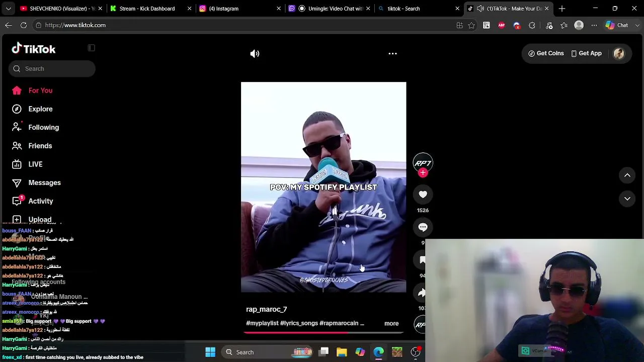Open the Adblock Plus extension
Viewport: 644px width, 362px height.
click(502, 25)
